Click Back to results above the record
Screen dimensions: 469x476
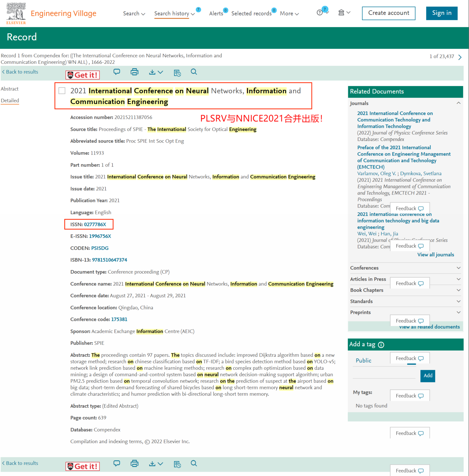pyautogui.click(x=20, y=72)
